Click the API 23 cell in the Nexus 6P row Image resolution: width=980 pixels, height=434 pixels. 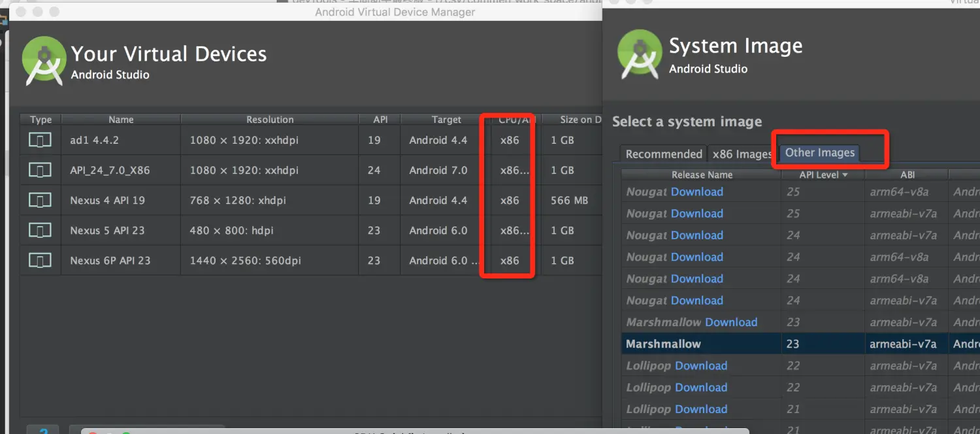(x=374, y=261)
